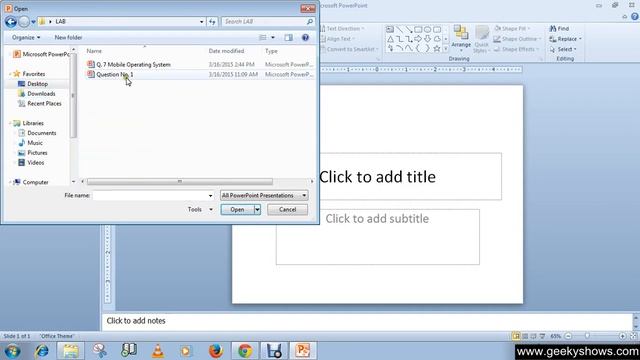This screenshot has width=640, height=360.
Task: Open the Tools dropdown
Action: [x=200, y=209]
